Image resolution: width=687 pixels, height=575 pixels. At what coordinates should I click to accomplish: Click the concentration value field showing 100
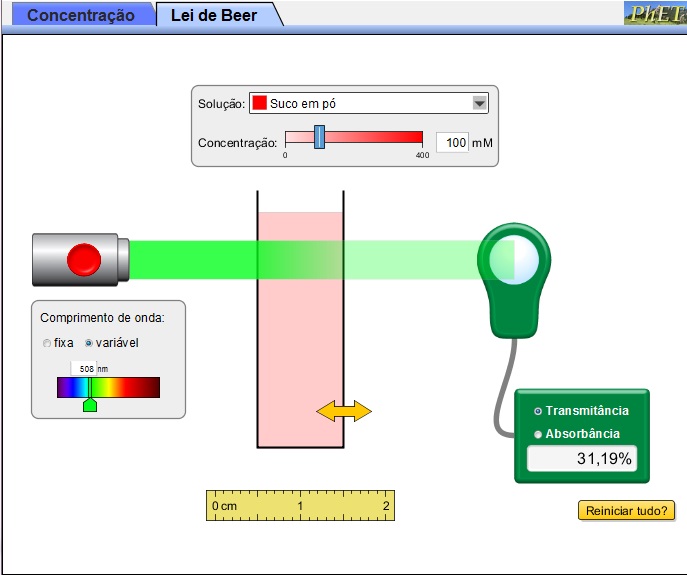click(x=452, y=143)
